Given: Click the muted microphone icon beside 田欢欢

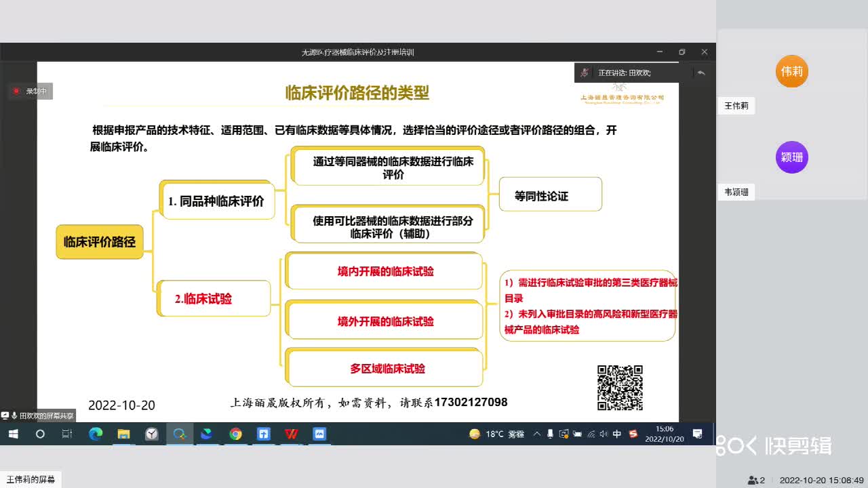Looking at the screenshot, I should [583, 73].
